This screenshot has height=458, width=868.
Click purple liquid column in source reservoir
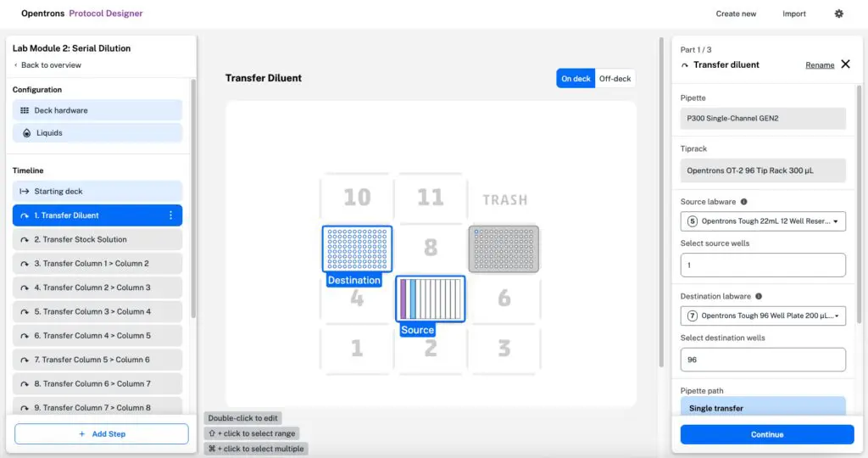pos(403,299)
